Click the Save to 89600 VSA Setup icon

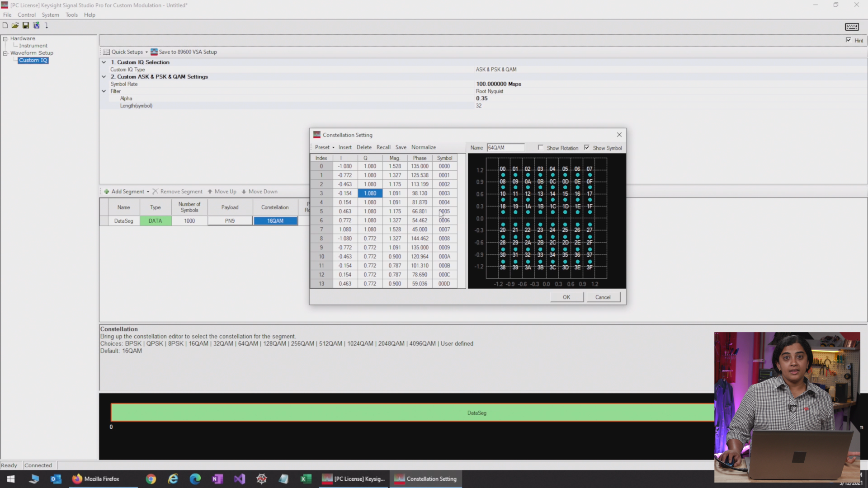tap(154, 52)
